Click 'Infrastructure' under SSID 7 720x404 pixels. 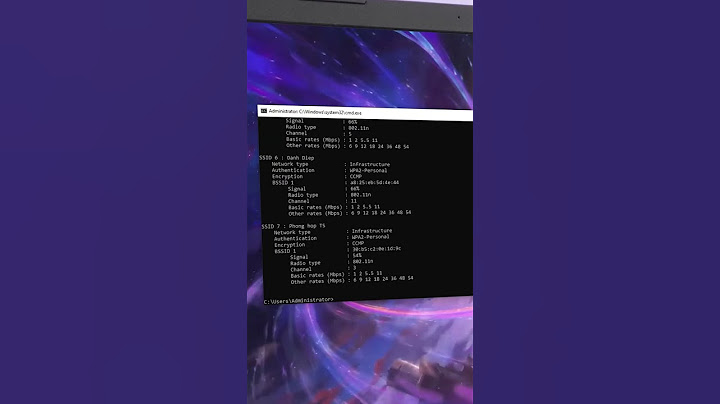372,230
